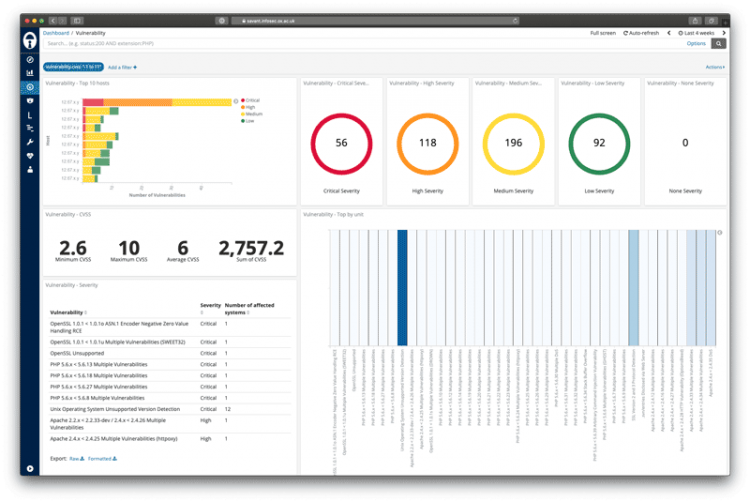Click Full screen in the top menu
The height and width of the screenshot is (502, 750).
(x=603, y=33)
